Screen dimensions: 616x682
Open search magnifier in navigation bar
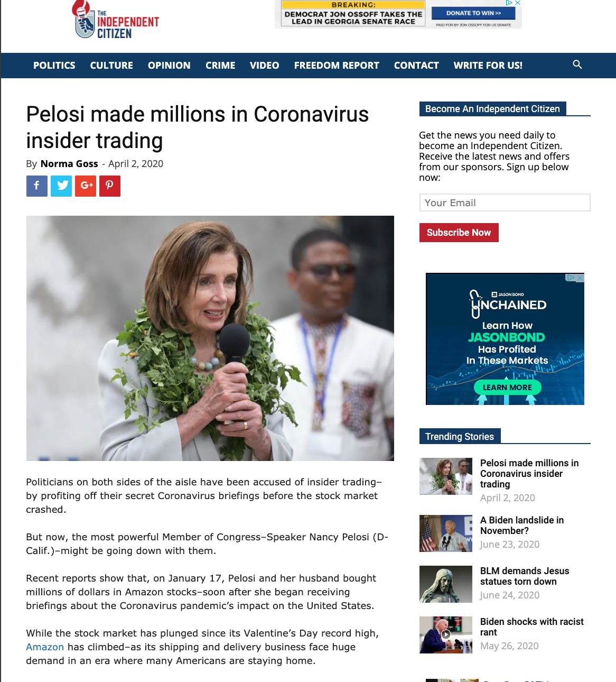click(577, 64)
